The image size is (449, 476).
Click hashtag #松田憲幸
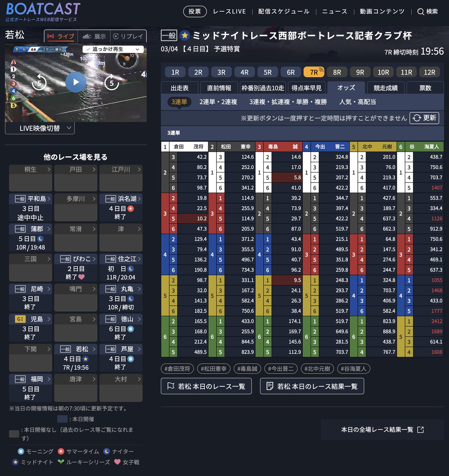pyautogui.click(x=213, y=369)
